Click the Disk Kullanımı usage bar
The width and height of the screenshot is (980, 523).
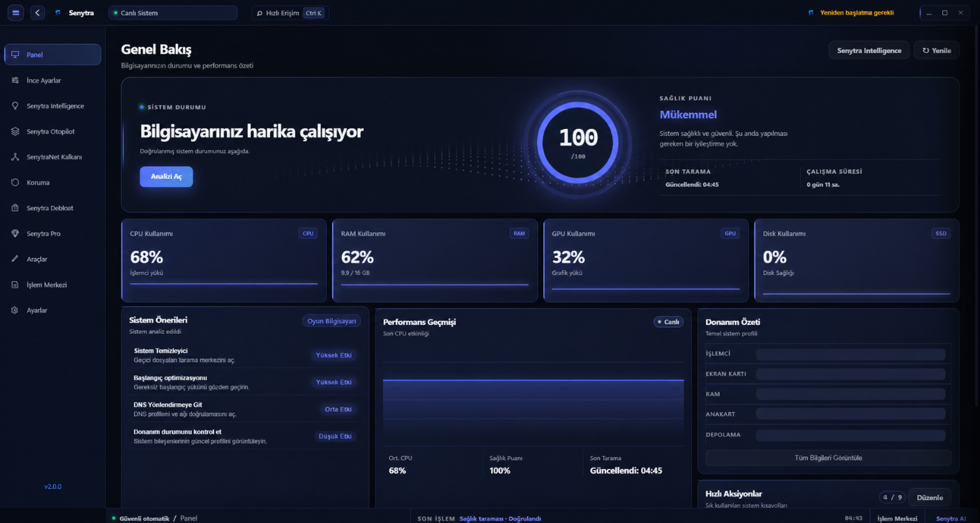click(x=857, y=294)
